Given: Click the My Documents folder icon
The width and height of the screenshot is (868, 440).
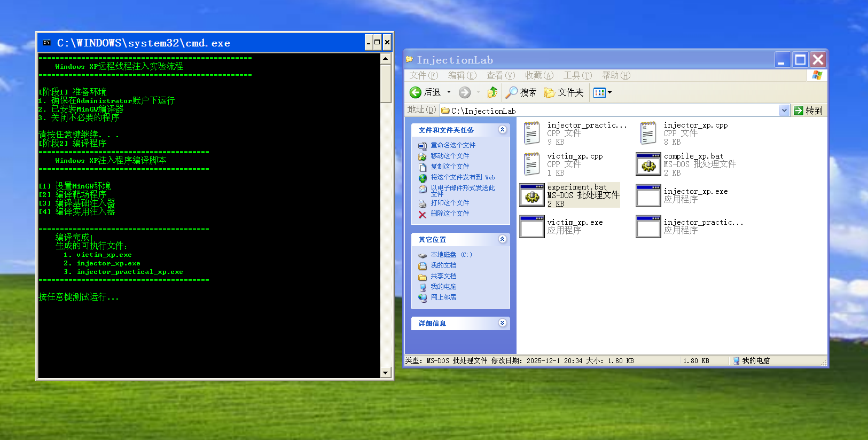Looking at the screenshot, I should (423, 266).
